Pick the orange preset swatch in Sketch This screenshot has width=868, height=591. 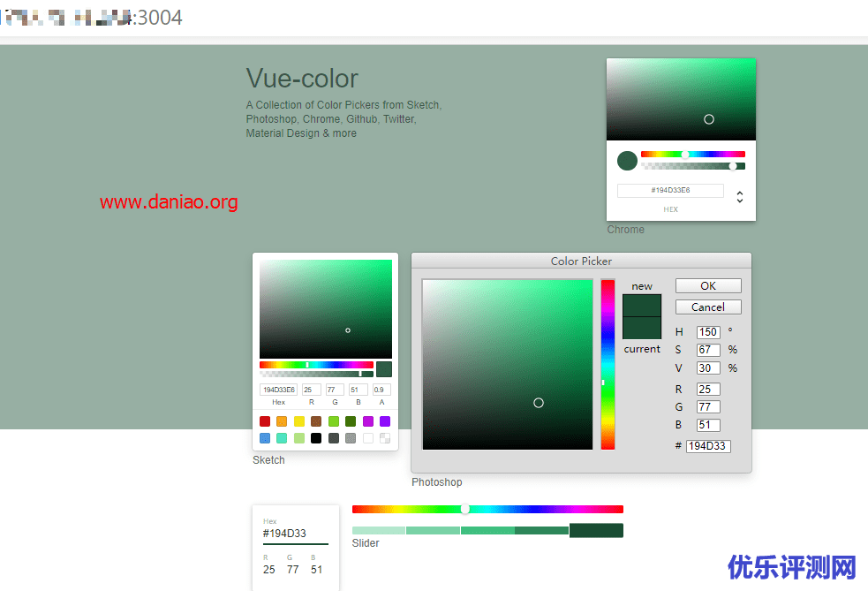[282, 421]
